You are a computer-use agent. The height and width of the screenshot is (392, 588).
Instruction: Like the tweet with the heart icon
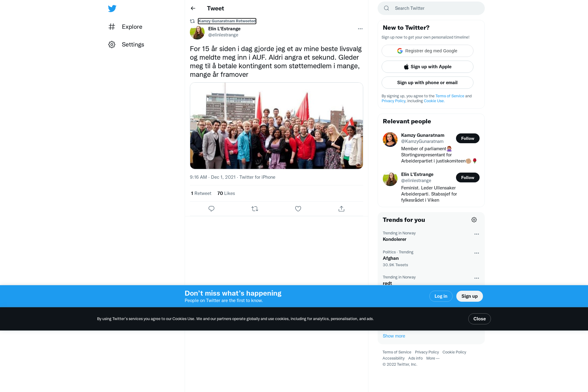click(298, 209)
